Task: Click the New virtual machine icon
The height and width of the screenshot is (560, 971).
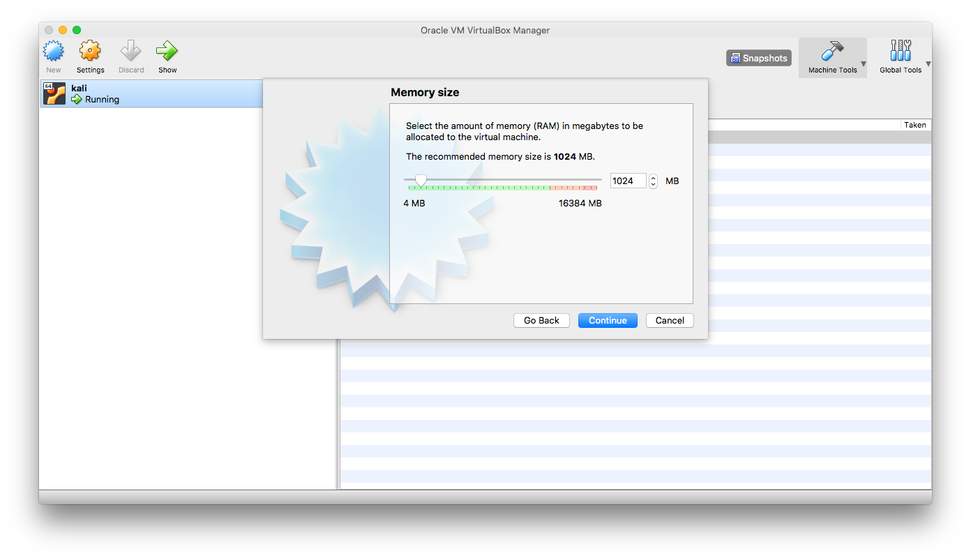Action: pyautogui.click(x=54, y=52)
